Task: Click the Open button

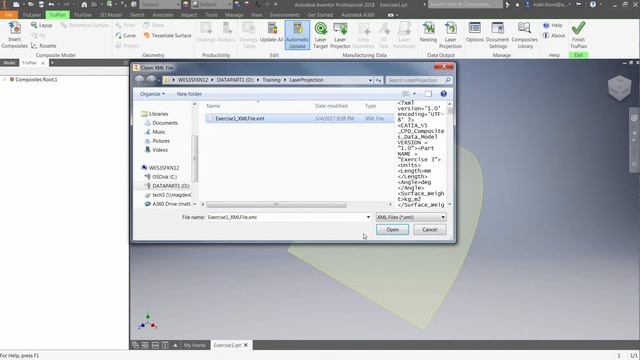Action: (x=392, y=230)
